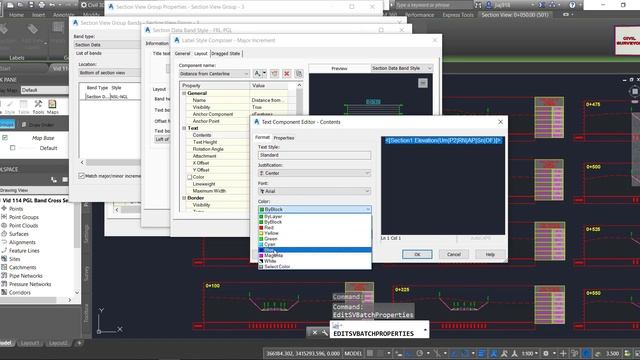The width and height of the screenshot is (640, 360).
Task: Open the Justification Center dropdown
Action: pyautogui.click(x=314, y=173)
